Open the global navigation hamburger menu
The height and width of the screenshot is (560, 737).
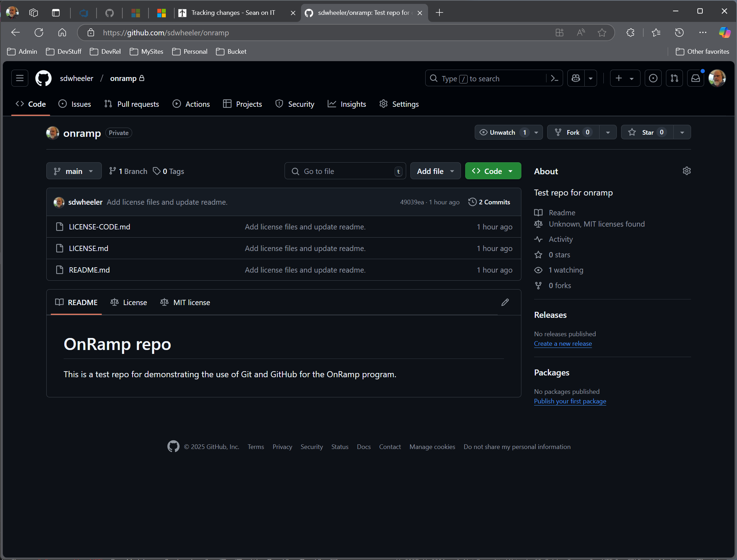(19, 78)
